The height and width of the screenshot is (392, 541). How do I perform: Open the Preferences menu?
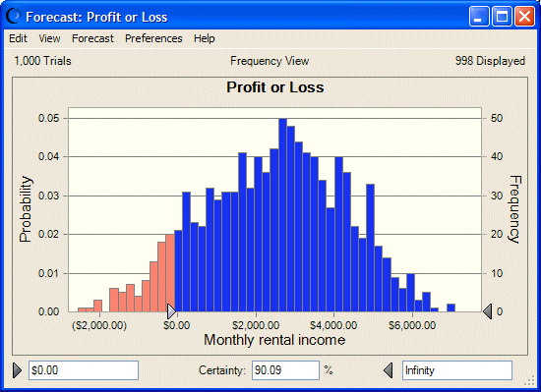(x=153, y=38)
